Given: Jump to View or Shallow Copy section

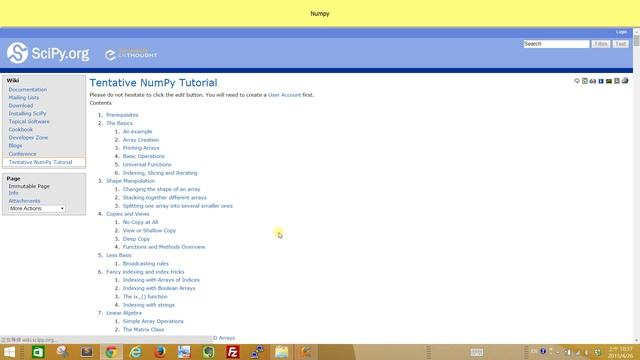Looking at the screenshot, I should coord(149,231).
